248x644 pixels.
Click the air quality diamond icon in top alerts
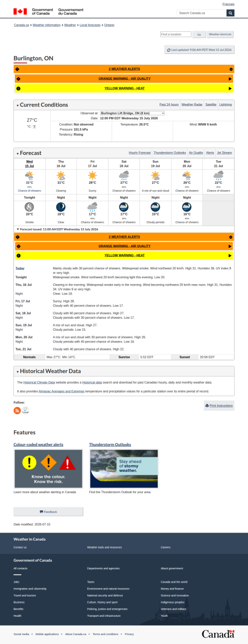click(x=18, y=79)
